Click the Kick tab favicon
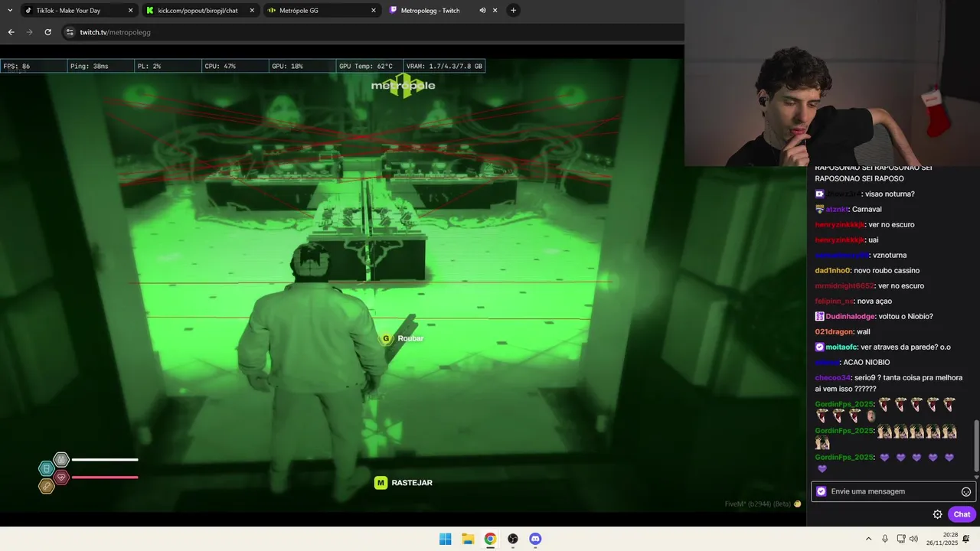 click(x=150, y=11)
